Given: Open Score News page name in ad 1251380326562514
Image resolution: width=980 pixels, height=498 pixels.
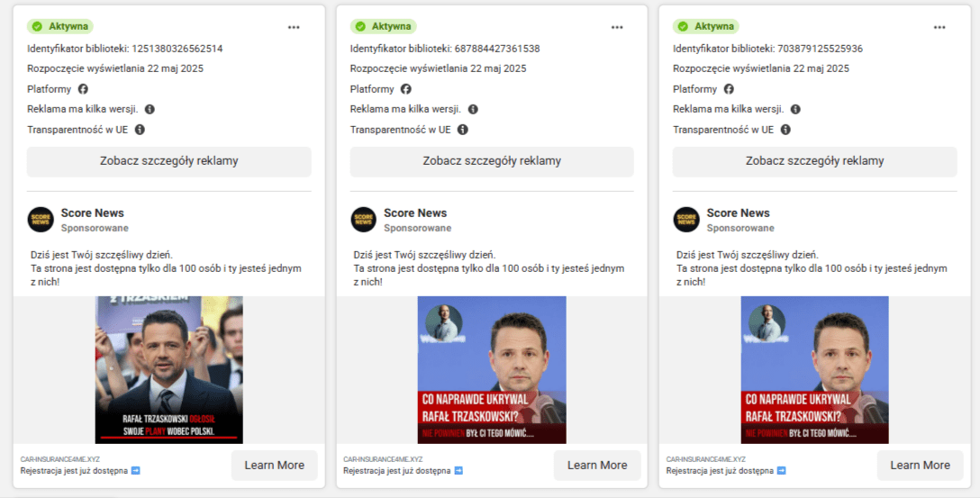Looking at the screenshot, I should (x=93, y=213).
